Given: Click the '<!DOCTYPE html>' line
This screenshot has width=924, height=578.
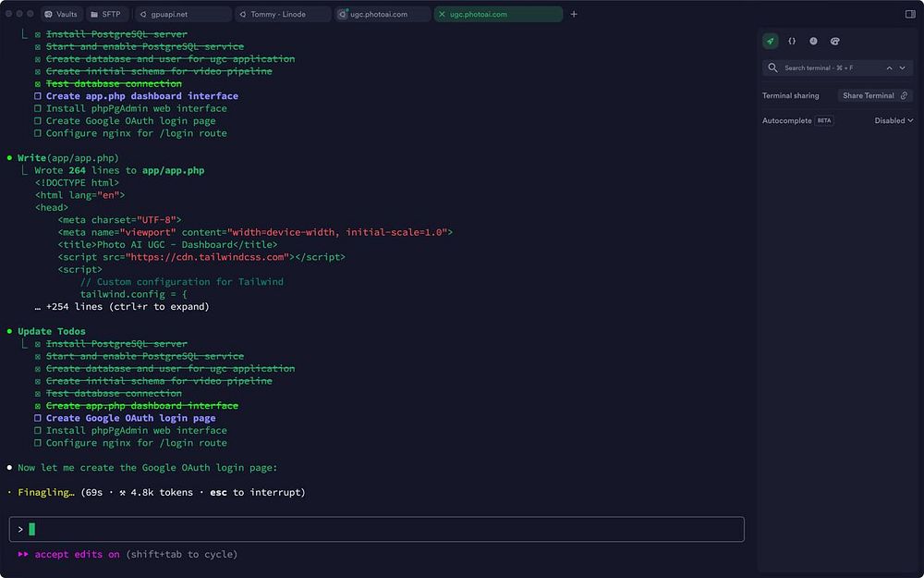Looking at the screenshot, I should [78, 183].
